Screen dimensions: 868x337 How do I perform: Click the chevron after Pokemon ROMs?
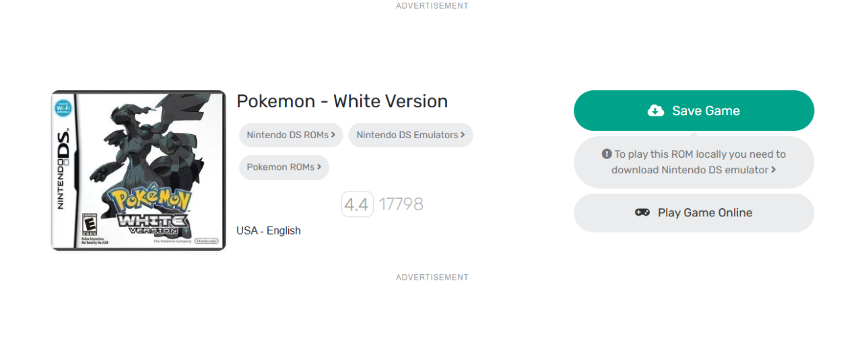(319, 166)
